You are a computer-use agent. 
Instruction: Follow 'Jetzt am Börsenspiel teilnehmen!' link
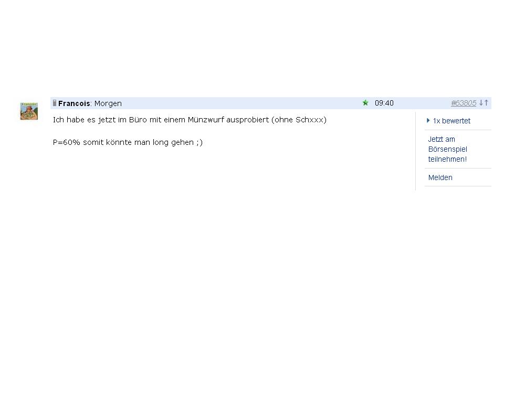click(x=447, y=149)
